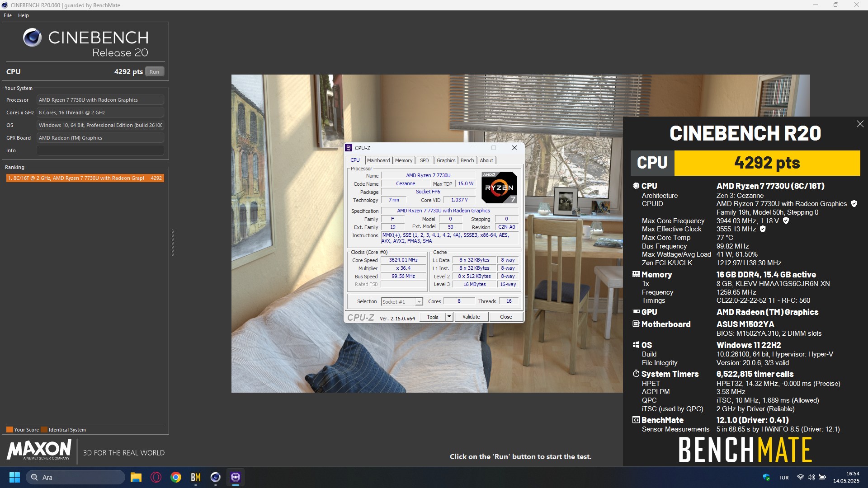This screenshot has height=488, width=868.
Task: Click the Ryzen 7 logo in CPU-Z
Action: pyautogui.click(x=499, y=187)
